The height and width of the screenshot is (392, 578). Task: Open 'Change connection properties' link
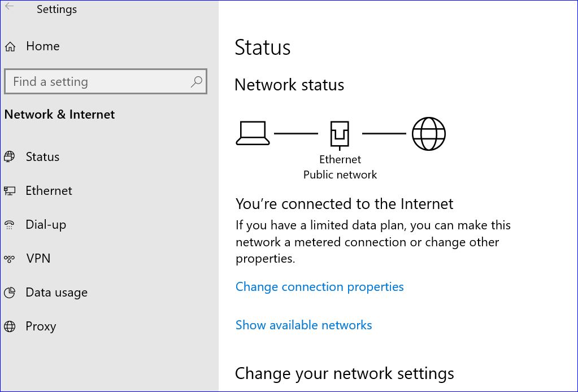click(x=319, y=287)
